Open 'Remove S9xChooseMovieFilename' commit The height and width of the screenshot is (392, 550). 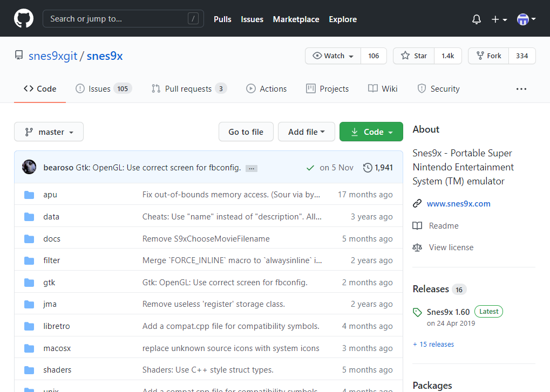(206, 239)
